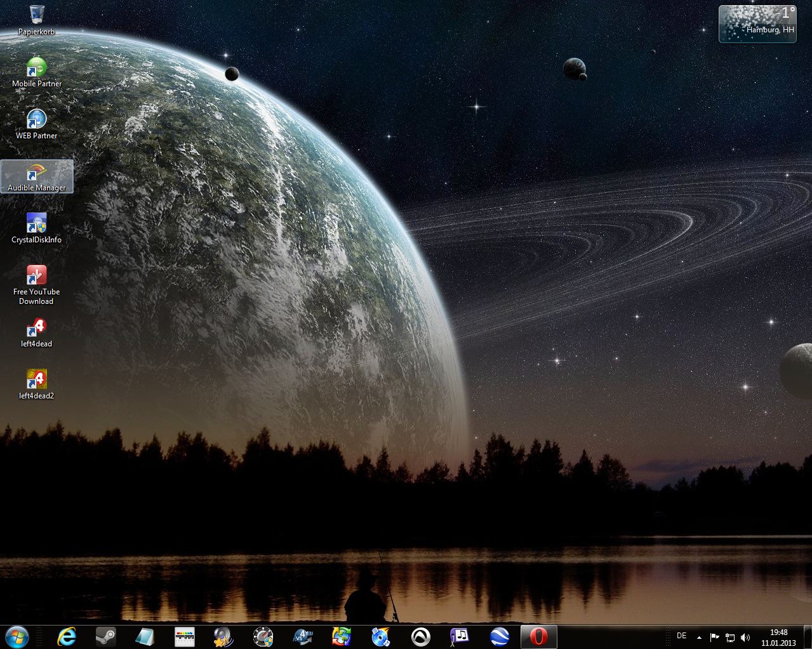
Task: Select the left4dead2 desktop shortcut
Action: pyautogui.click(x=37, y=384)
